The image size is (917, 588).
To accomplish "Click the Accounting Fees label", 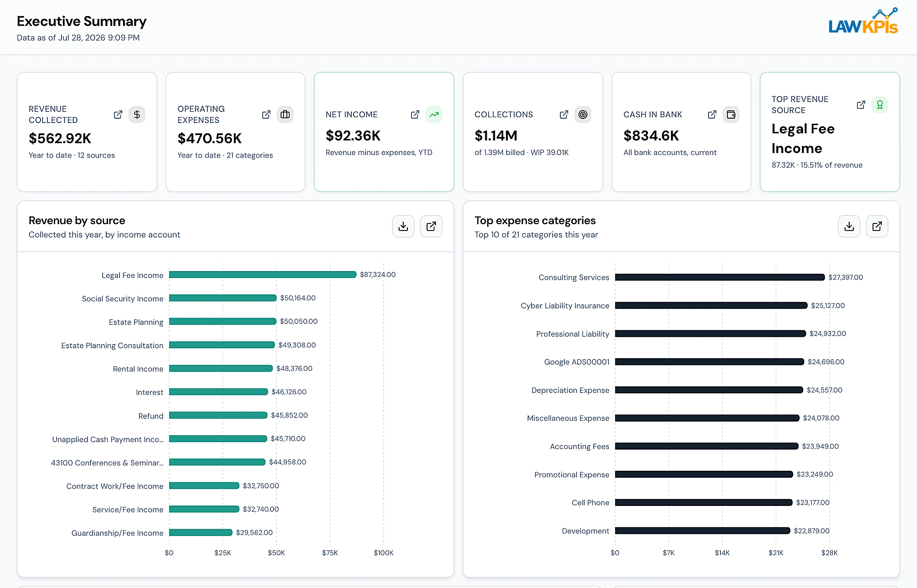I will coord(579,446).
